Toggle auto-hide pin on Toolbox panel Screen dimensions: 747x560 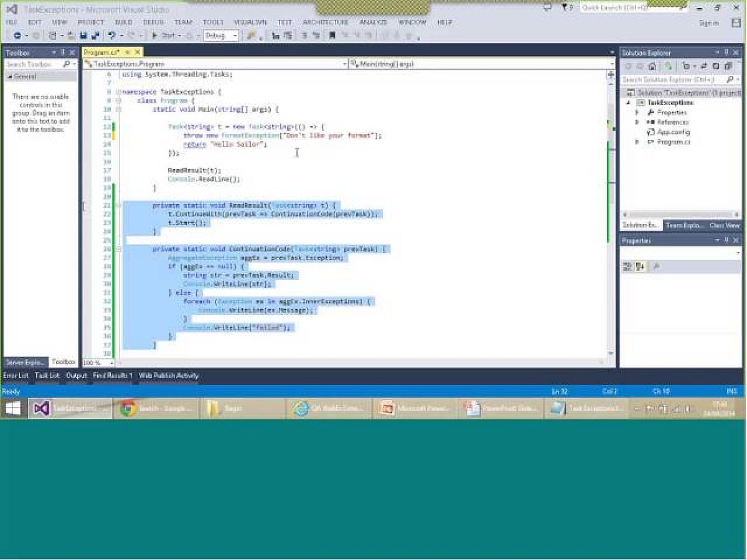pos(63,53)
